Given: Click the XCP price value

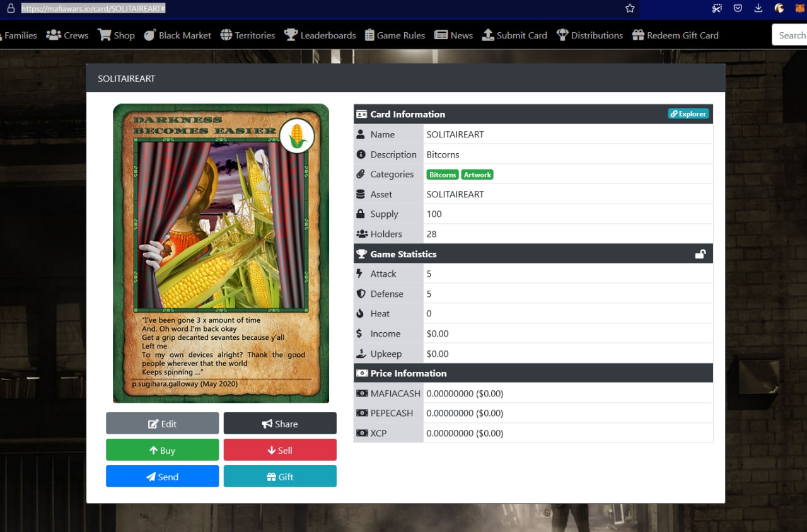Looking at the screenshot, I should tap(465, 433).
